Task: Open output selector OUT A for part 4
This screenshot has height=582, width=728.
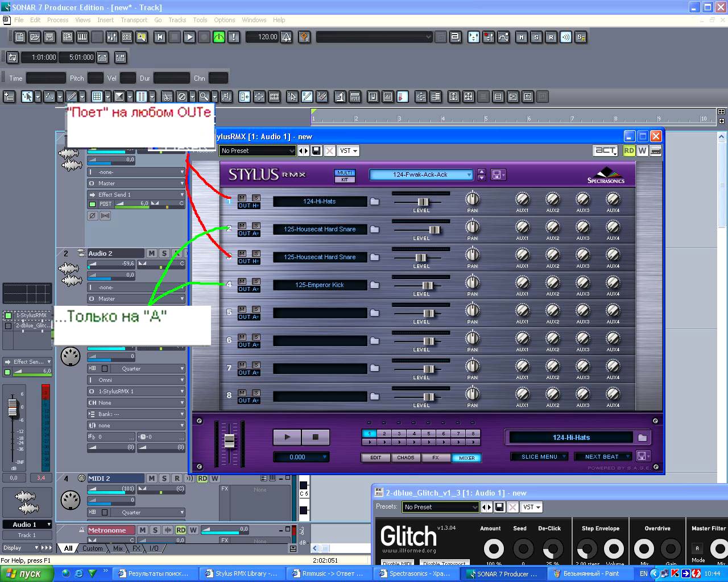Action: 249,289
